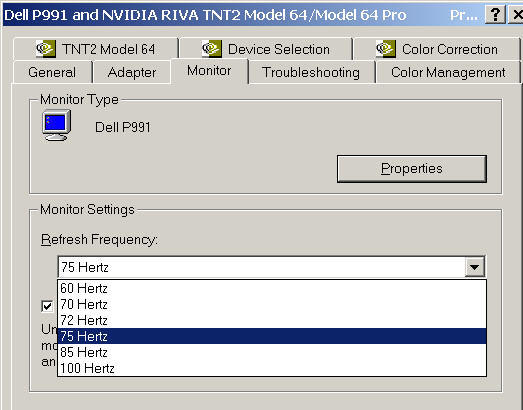Go to the Troubleshooting tab
Screen dimensions: 523x410
[x=311, y=72]
